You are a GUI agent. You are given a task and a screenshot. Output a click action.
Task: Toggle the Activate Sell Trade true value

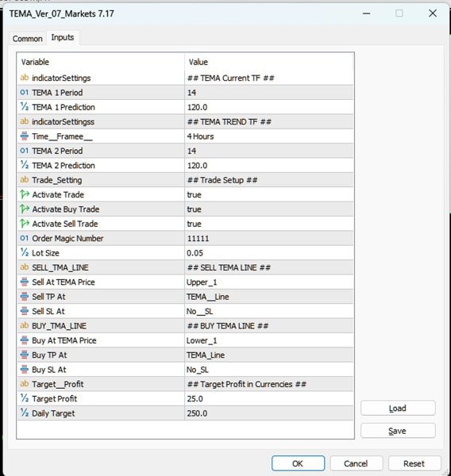point(269,224)
